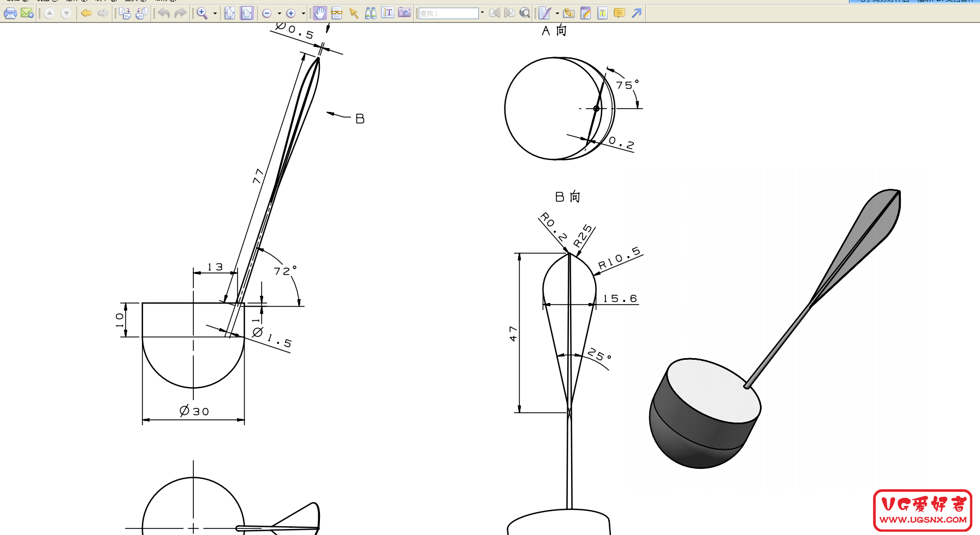Select the blue Arrow drawing tool
Viewport: 980px width, 535px height.
(637, 13)
